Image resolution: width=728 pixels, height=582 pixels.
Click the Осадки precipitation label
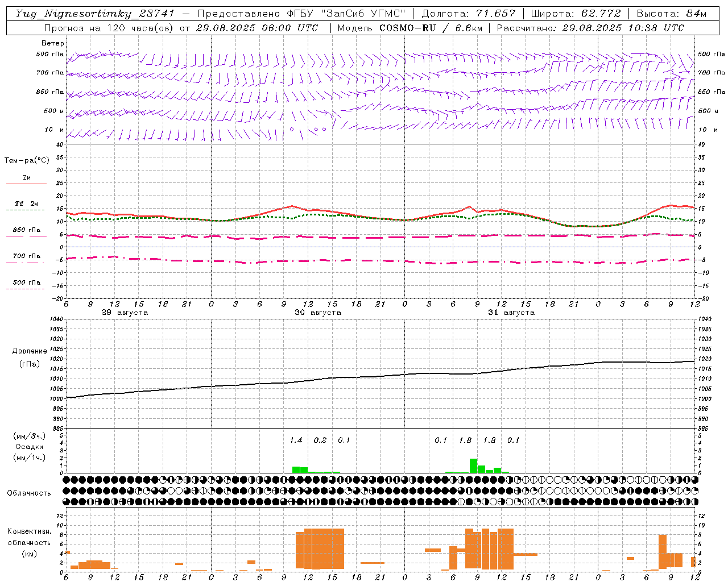30,447
